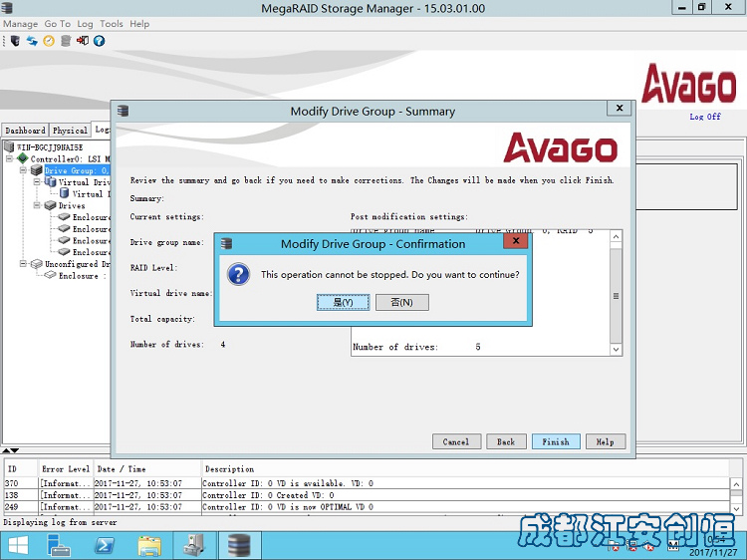This screenshot has height=560, width=747.
Task: Open the Manage menu
Action: click(21, 24)
